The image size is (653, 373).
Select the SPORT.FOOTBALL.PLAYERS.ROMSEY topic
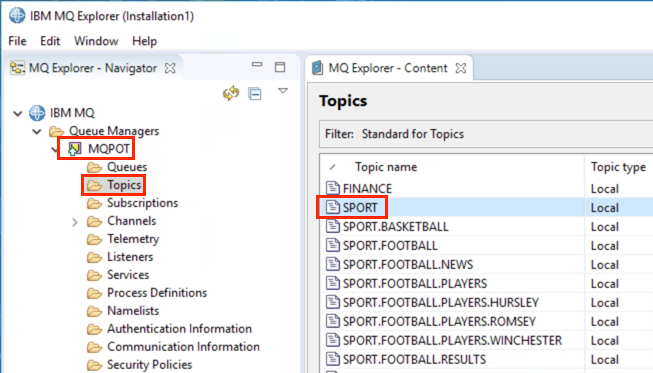point(439,321)
